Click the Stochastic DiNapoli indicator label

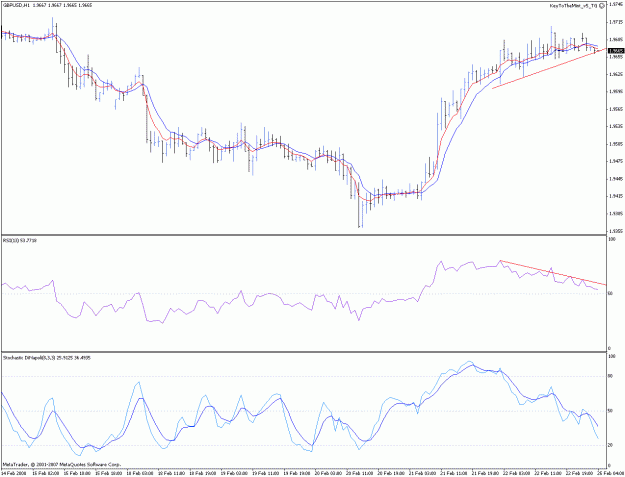(x=47, y=358)
